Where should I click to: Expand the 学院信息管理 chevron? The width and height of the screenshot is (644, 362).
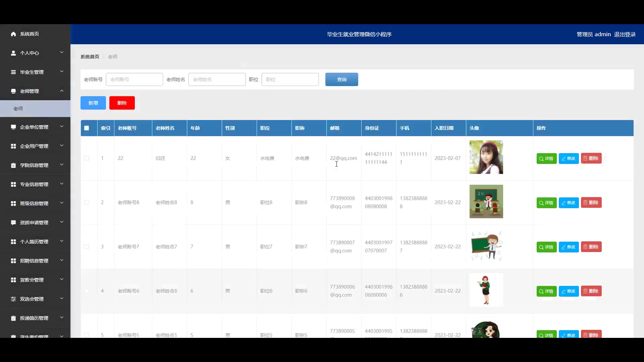62,165
